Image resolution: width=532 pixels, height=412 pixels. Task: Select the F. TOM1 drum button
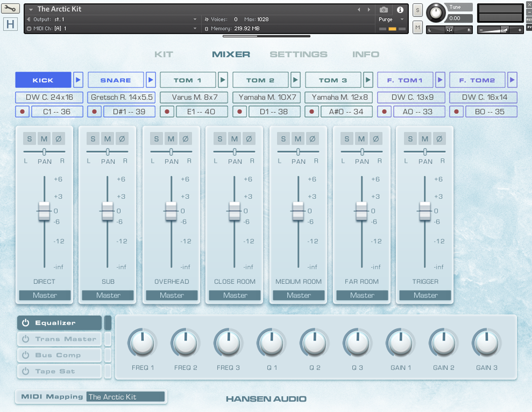pyautogui.click(x=405, y=80)
